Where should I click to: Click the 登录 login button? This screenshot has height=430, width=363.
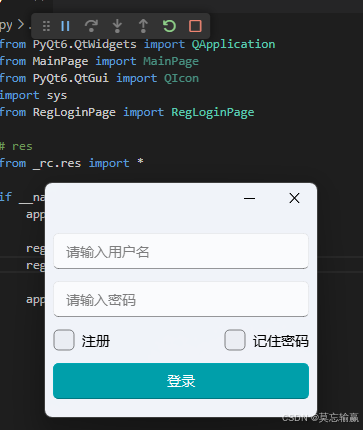point(181,381)
